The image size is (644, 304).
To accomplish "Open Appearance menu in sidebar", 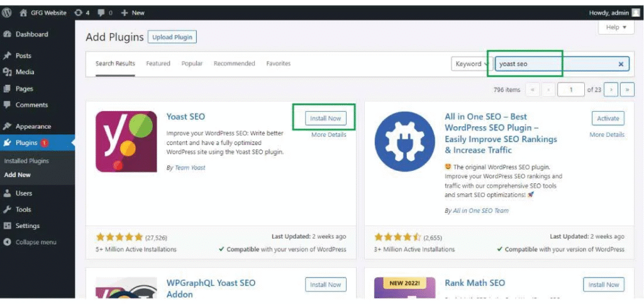I will (33, 126).
